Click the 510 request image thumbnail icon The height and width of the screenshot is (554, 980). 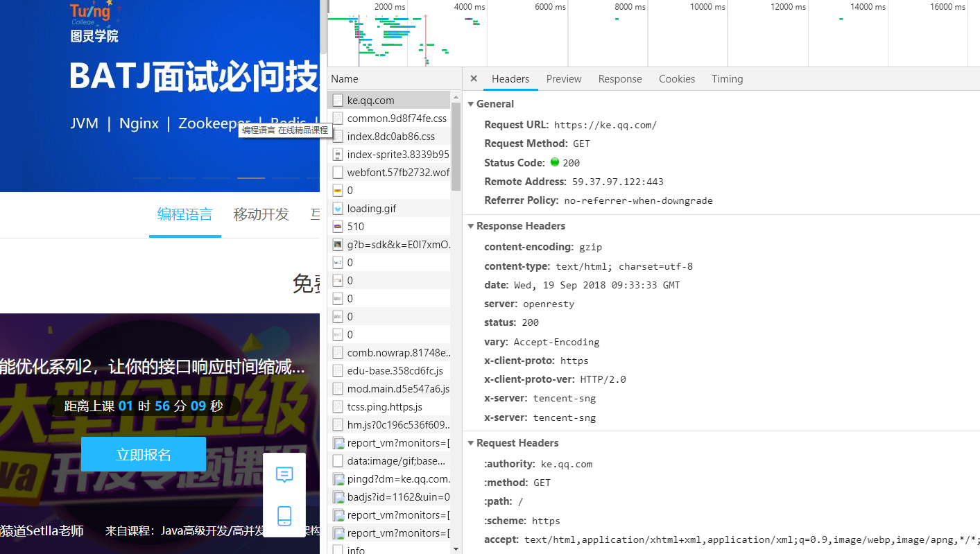point(338,227)
